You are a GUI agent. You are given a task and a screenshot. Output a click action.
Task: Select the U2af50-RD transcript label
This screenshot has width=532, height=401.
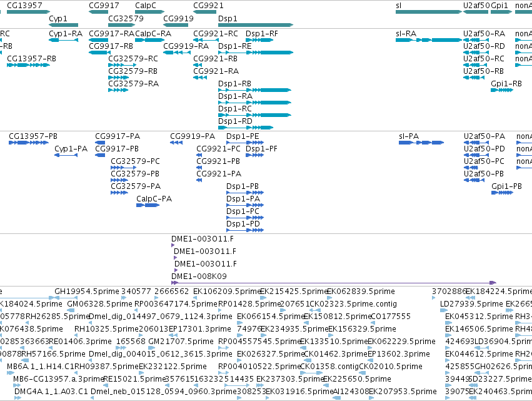(x=484, y=46)
